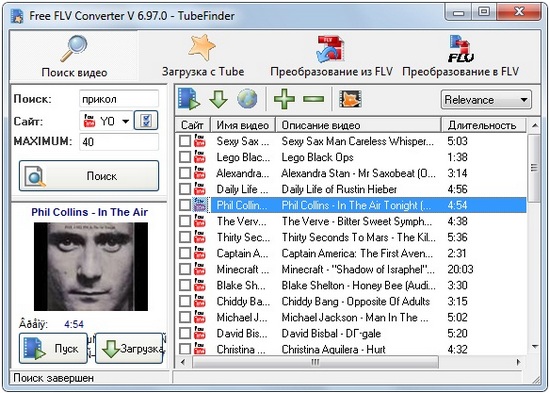The width and height of the screenshot is (550, 393).
Task: Click the green download arrow toolbar icon
Action: coord(218,99)
